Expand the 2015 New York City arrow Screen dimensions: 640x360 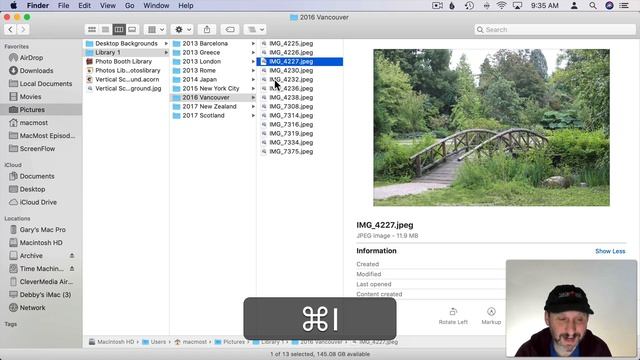(253, 88)
